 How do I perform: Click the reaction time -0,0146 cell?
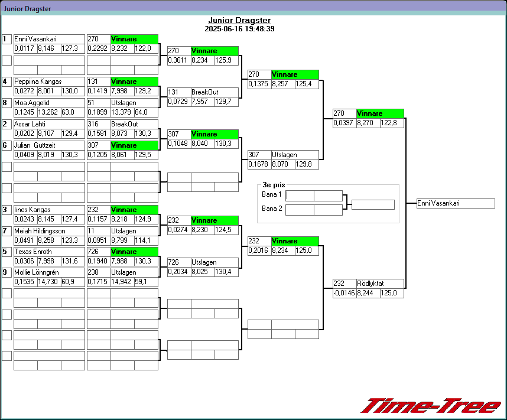(344, 293)
